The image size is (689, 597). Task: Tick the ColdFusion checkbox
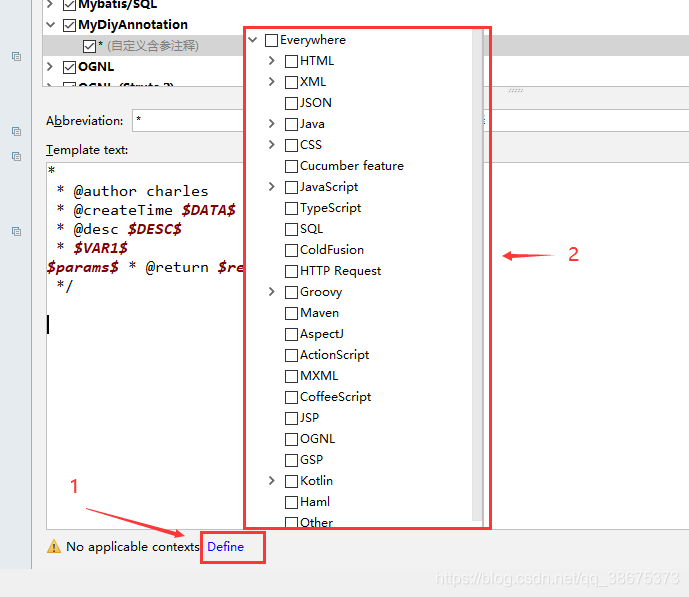291,250
